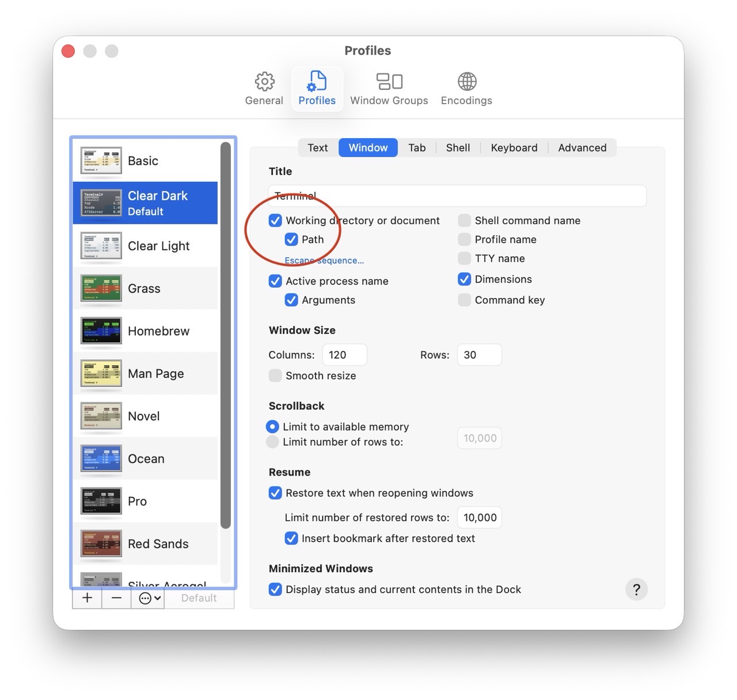The image size is (737, 700).
Task: Uncheck the Arguments checkbox
Action: pos(291,300)
